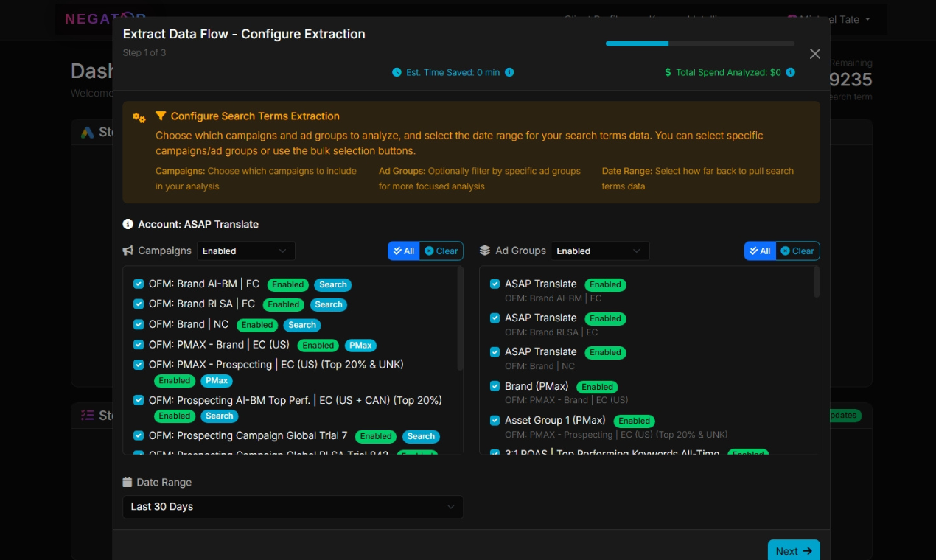Open the Ad Groups Enabled filter dropdown

600,251
